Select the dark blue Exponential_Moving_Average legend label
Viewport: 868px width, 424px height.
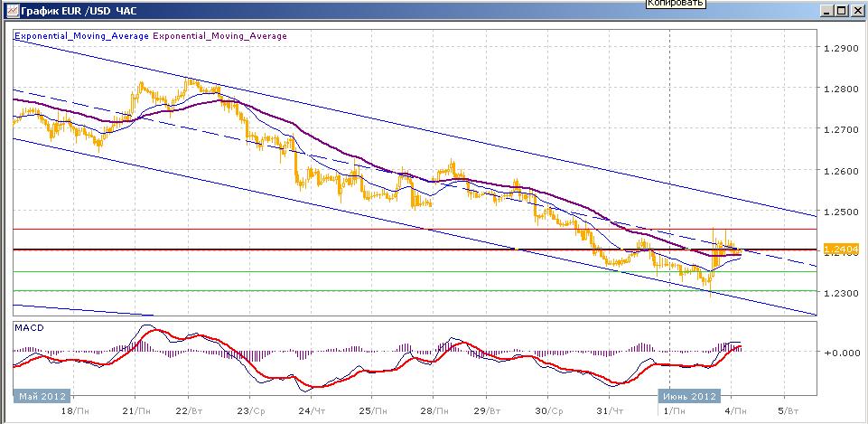click(x=81, y=36)
